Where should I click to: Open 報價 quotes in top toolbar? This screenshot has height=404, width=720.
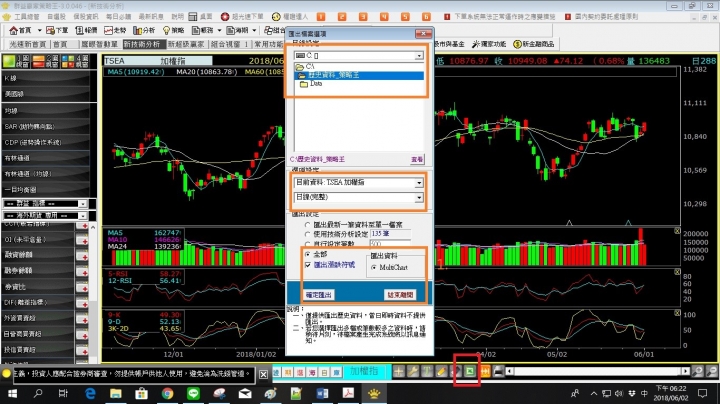click(x=86, y=30)
